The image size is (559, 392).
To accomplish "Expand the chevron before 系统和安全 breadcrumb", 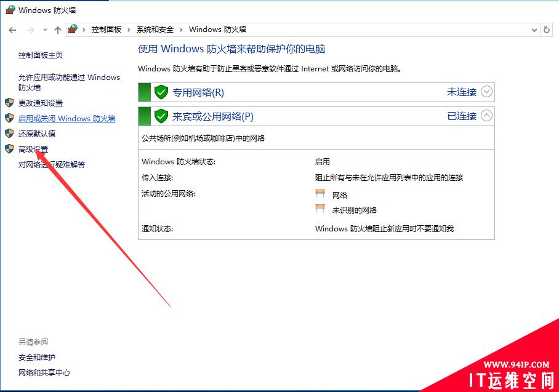I will tap(129, 30).
